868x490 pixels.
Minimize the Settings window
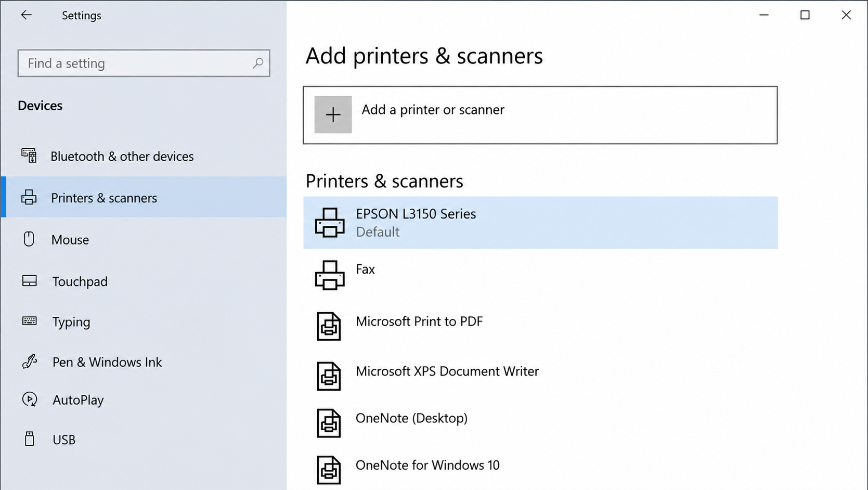(x=764, y=15)
